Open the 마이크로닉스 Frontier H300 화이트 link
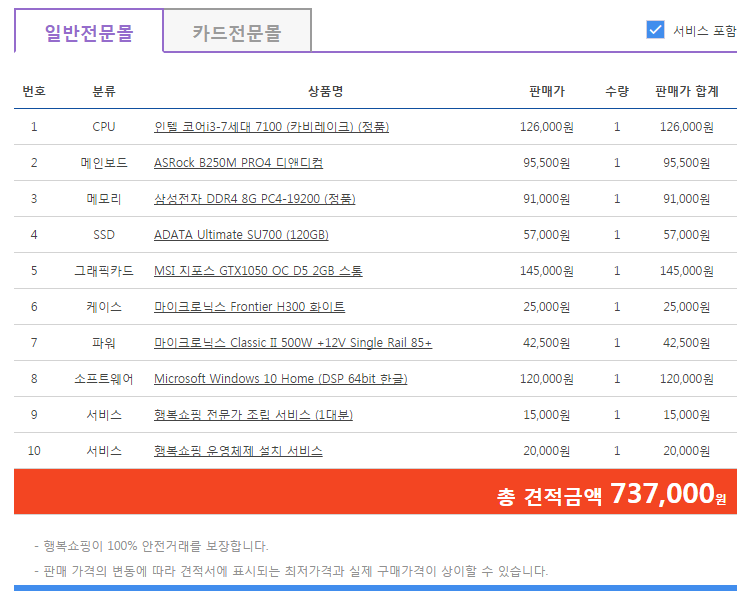 click(249, 307)
